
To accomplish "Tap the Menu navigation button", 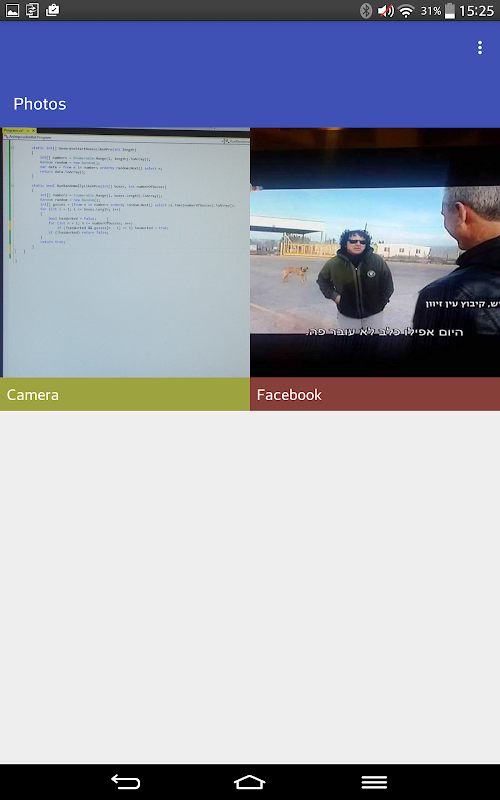I will click(374, 782).
